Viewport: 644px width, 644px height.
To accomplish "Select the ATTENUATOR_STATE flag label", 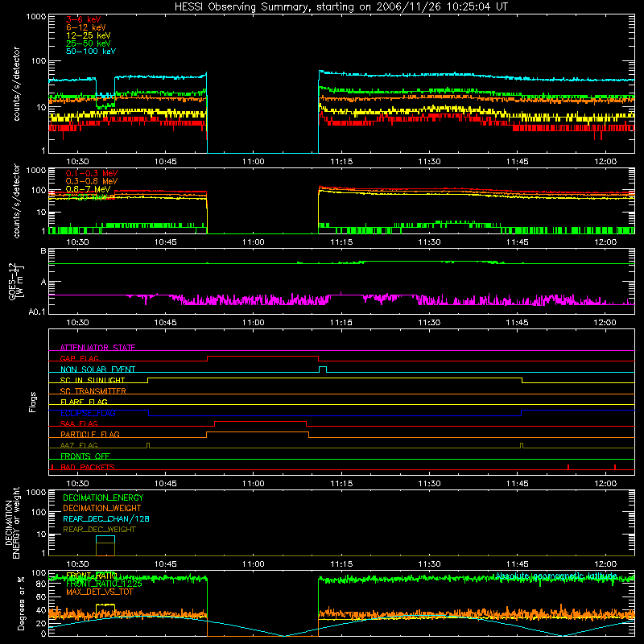I will click(x=97, y=348).
